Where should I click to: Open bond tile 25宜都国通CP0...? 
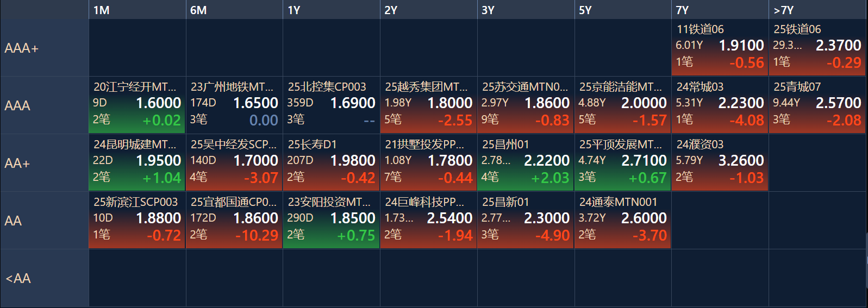click(234, 221)
